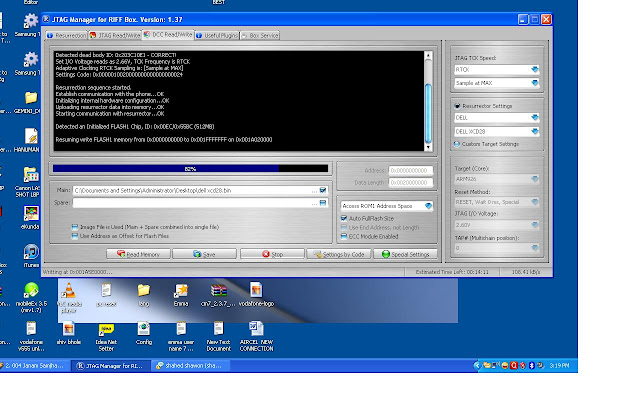Open the Reset Method dropdown
640x400 pixels.
pos(535,202)
